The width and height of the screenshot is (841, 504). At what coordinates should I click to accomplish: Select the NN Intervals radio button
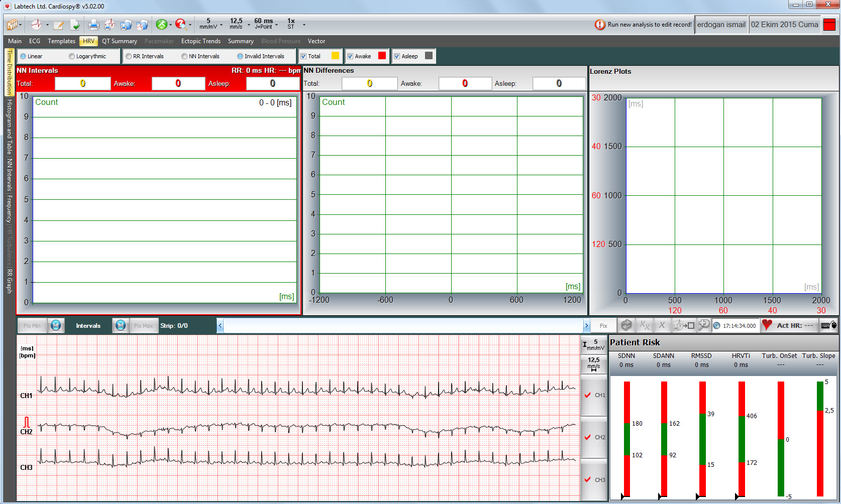[184, 56]
